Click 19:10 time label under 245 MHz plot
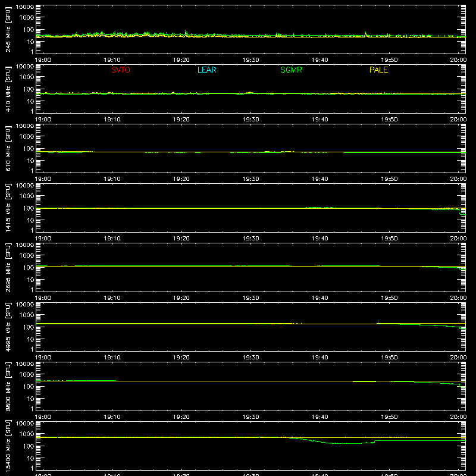The image size is (476, 476). click(112, 60)
